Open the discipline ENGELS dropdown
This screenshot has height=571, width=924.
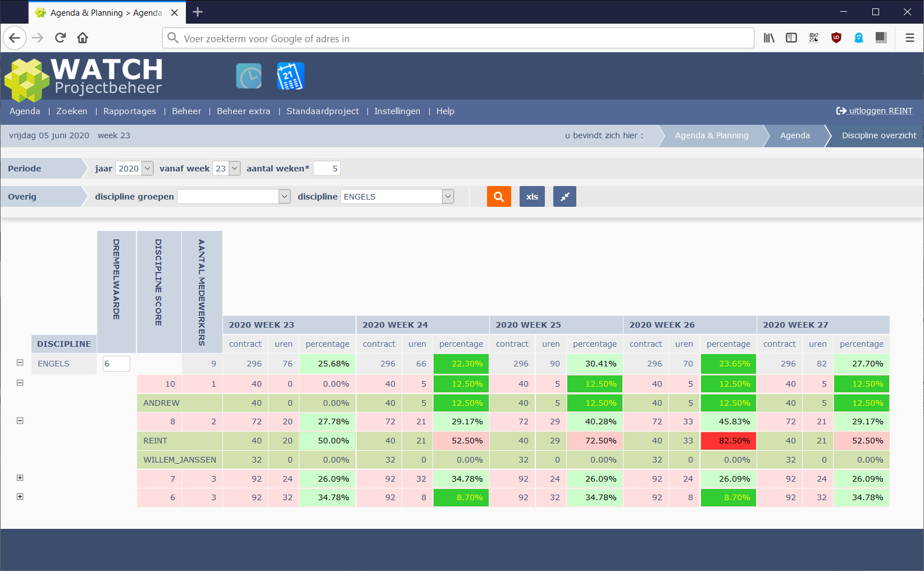tap(397, 197)
